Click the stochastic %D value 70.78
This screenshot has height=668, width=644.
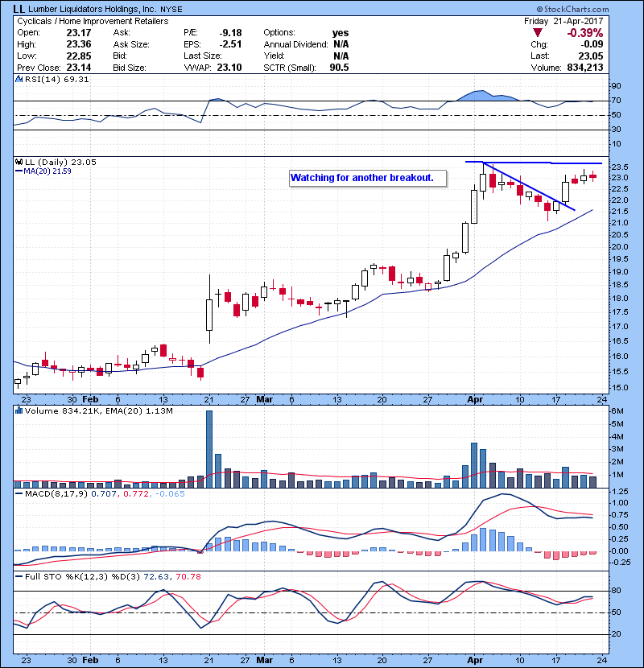click(x=188, y=576)
